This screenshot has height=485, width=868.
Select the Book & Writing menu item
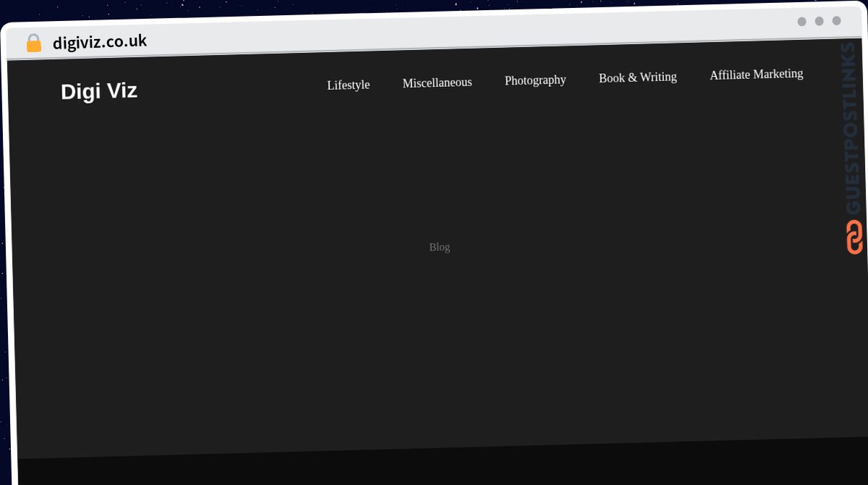[x=638, y=77]
